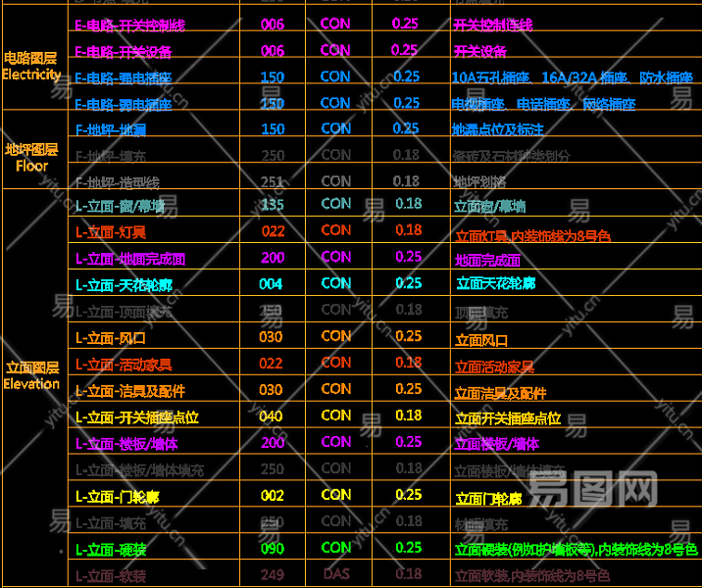Screen dimensions: 702x588
Task: Select lineweight '0.18' in 活动家具 row
Action: (x=409, y=363)
